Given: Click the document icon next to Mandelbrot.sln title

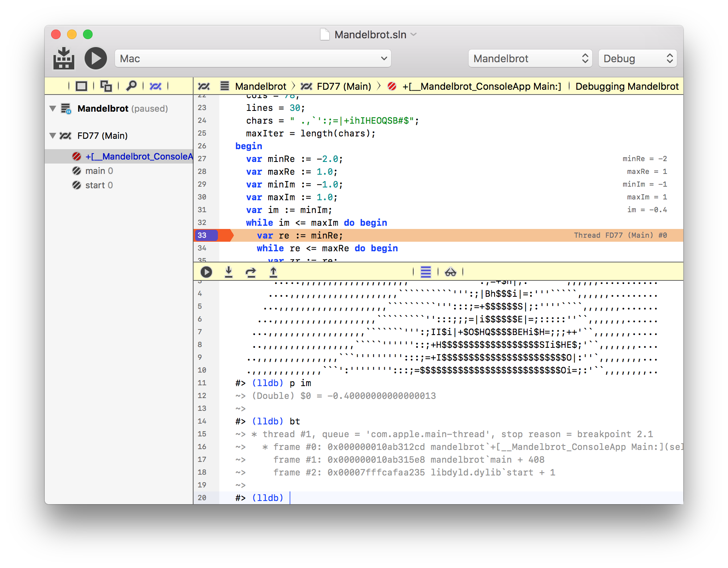Looking at the screenshot, I should (x=325, y=34).
